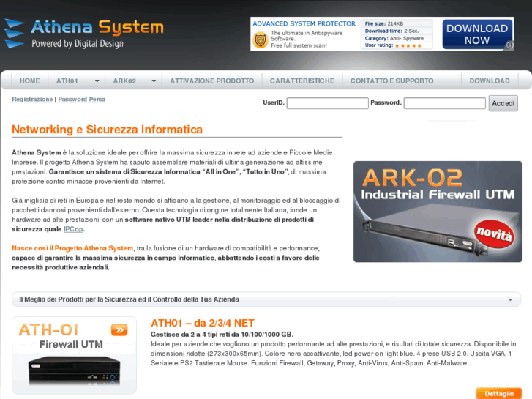This screenshot has height=399, width=532.
Task: Click the 'Networking e Sicurezza Informatica' heading
Action: click(x=108, y=130)
